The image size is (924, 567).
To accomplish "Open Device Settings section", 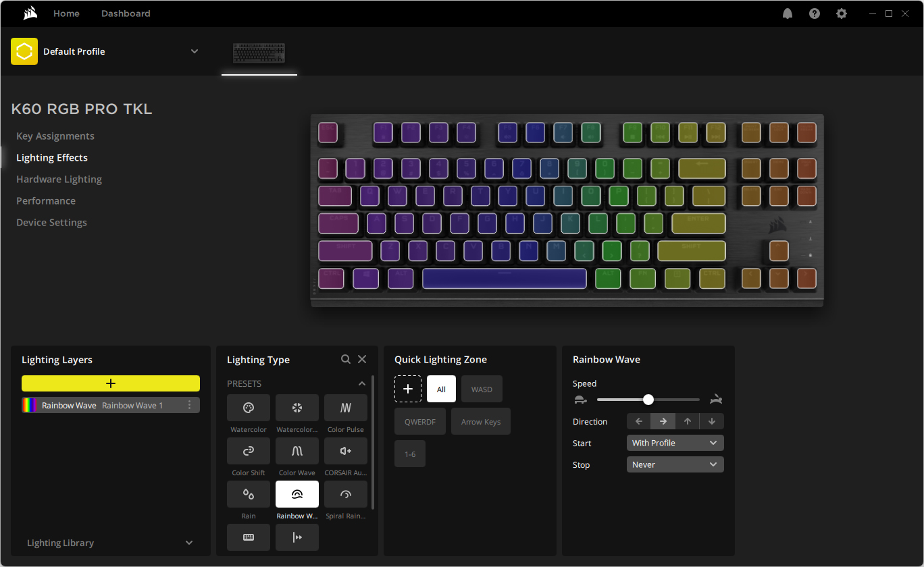I will pos(51,222).
